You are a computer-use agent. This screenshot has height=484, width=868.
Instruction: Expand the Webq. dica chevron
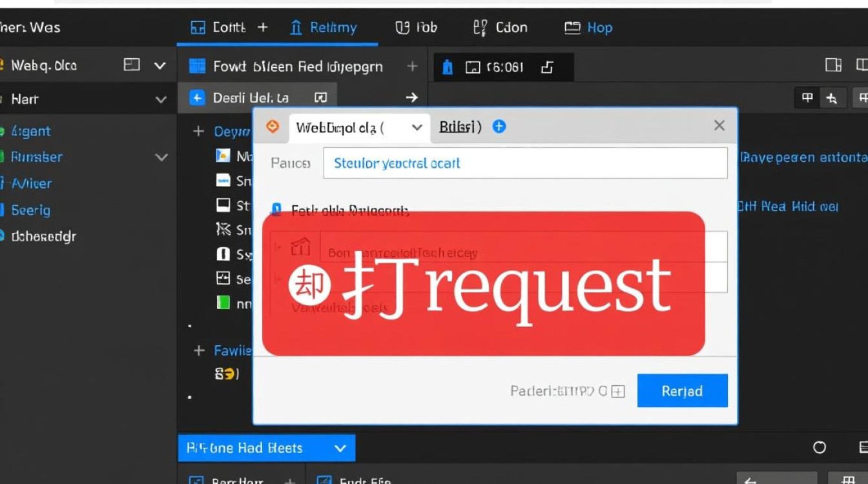160,65
